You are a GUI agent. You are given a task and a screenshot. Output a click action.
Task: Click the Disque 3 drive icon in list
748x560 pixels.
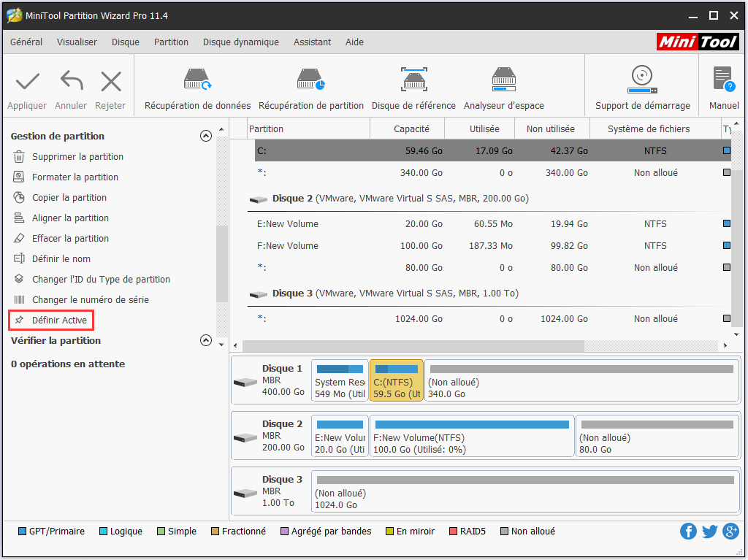click(x=258, y=294)
